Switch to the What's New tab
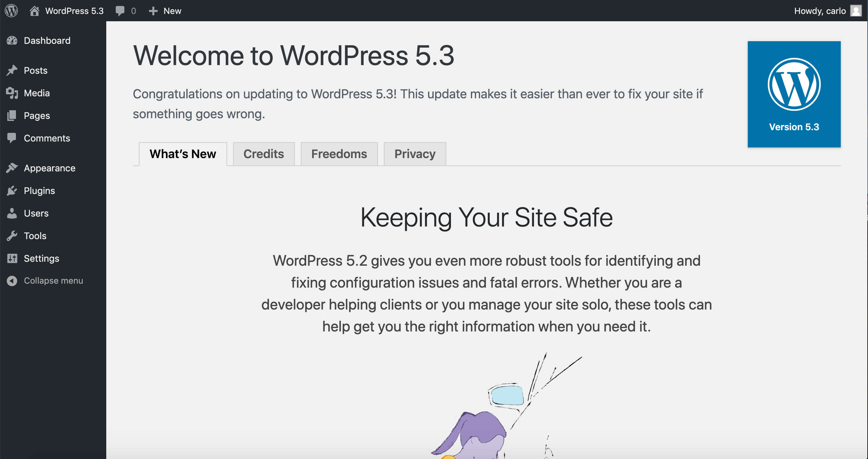This screenshot has height=459, width=868. coord(183,154)
